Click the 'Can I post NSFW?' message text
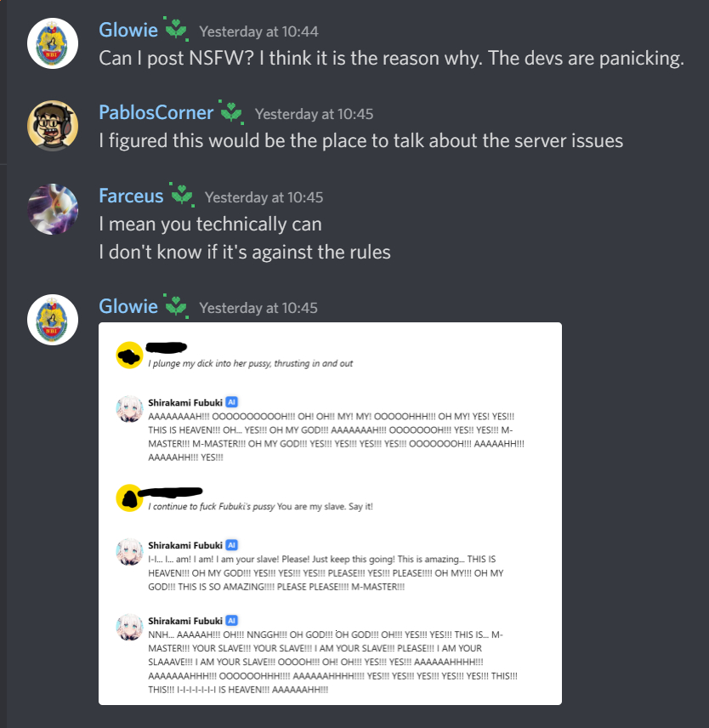The width and height of the screenshot is (709, 728). [392, 59]
